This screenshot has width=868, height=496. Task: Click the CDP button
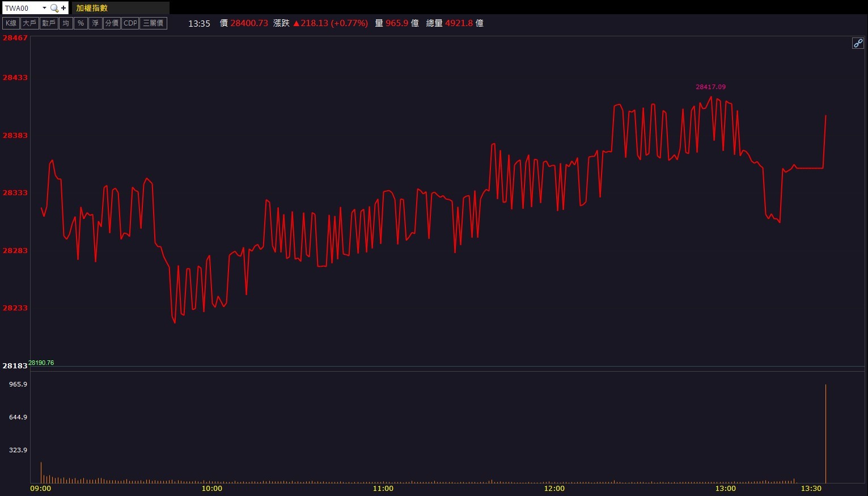pyautogui.click(x=130, y=23)
